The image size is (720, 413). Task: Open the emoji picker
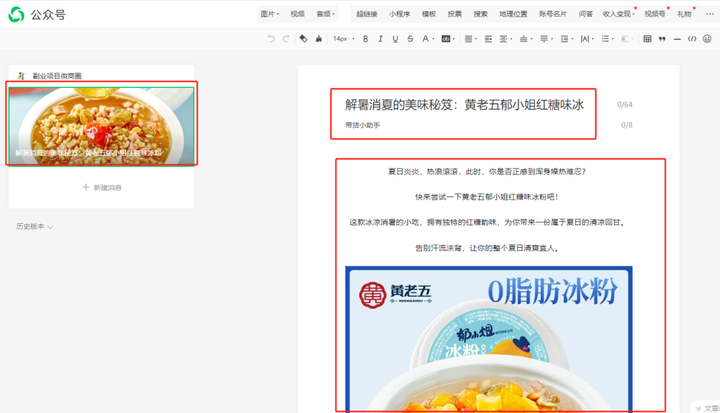(x=707, y=39)
